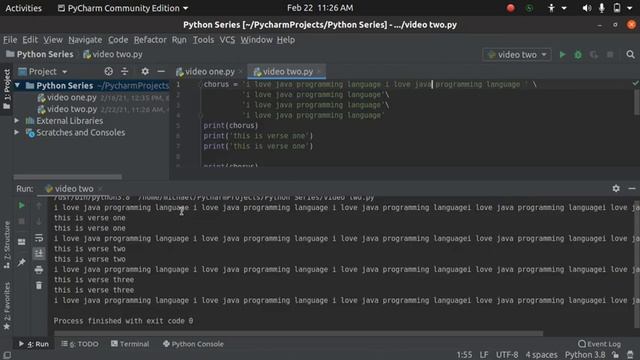Toggle the Structure side tab
Screen dimensions: 640x360
[7, 244]
